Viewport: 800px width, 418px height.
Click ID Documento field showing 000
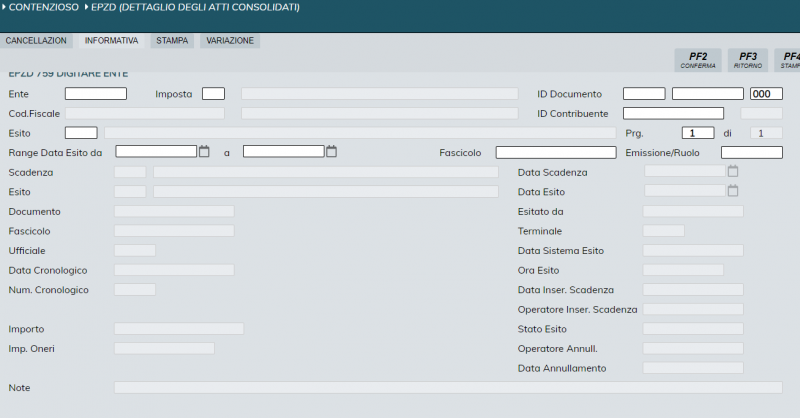pos(766,94)
